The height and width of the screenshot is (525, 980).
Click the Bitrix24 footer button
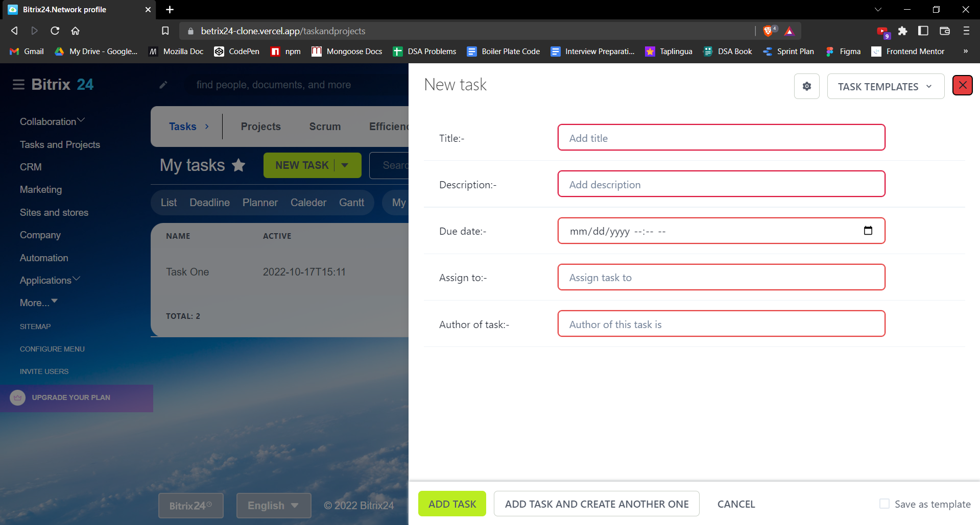pyautogui.click(x=190, y=506)
